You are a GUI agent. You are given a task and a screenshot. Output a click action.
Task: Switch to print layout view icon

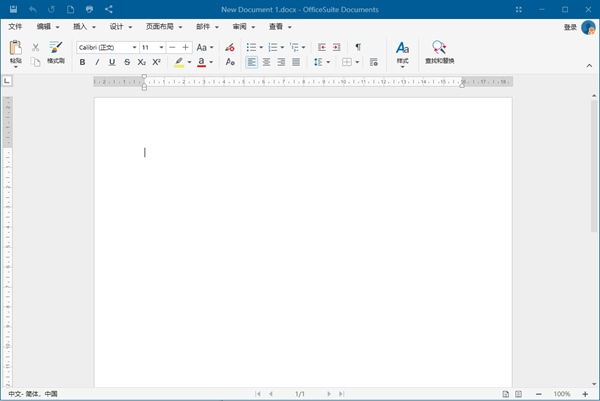click(x=505, y=394)
